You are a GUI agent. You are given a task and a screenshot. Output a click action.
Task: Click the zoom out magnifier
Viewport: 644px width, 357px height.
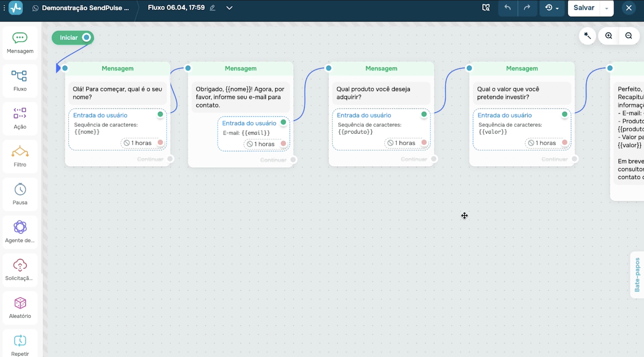coord(629,36)
